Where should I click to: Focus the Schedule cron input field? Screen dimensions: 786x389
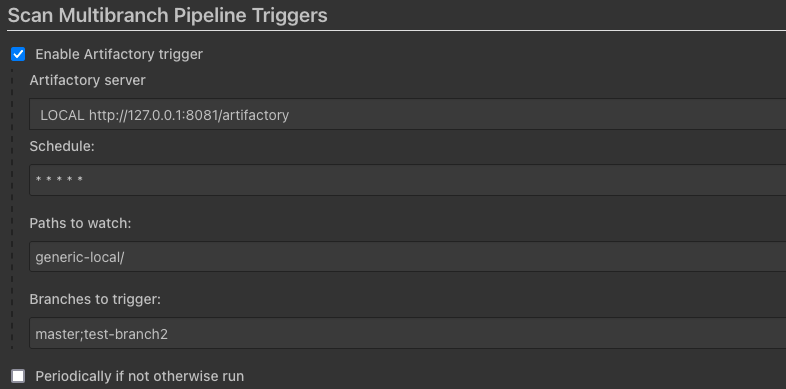408,179
